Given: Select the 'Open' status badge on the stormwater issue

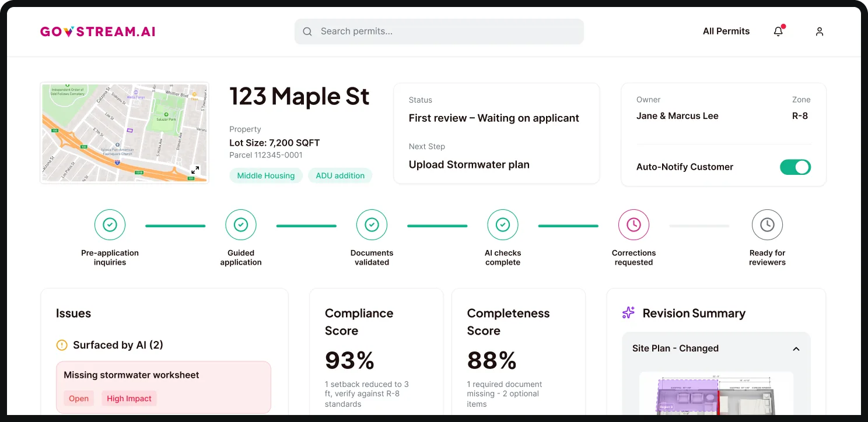Looking at the screenshot, I should click(79, 398).
